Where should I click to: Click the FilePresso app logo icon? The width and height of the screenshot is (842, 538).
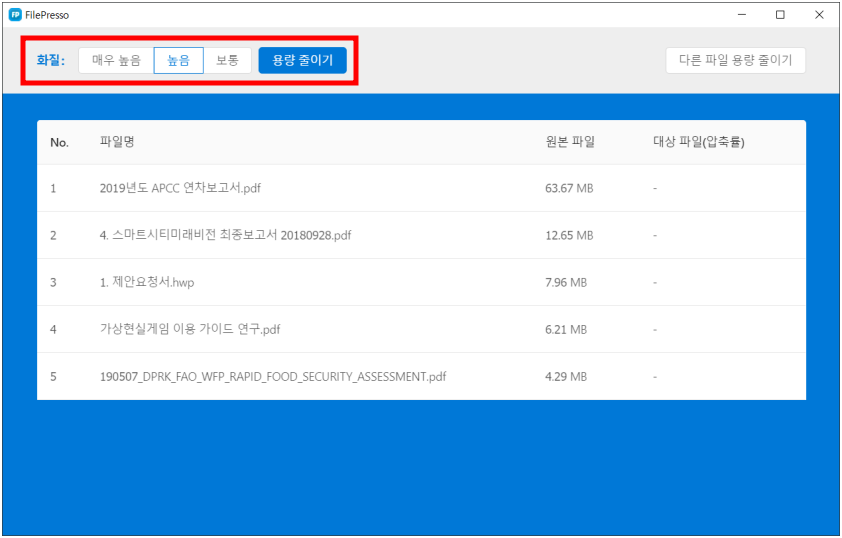[15, 15]
